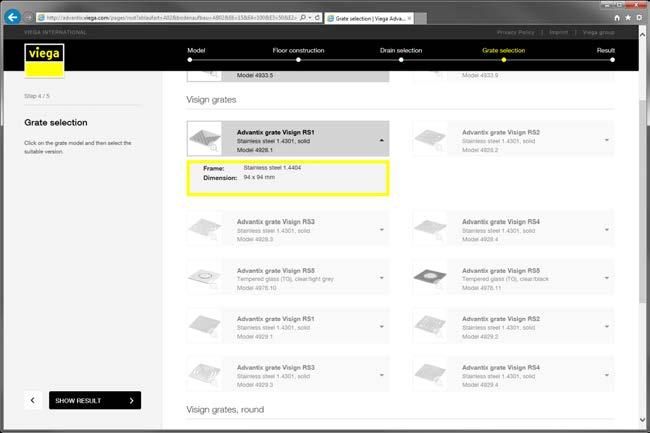Image resolution: width=650 pixels, height=433 pixels.
Task: Click the search magnifier in address bar
Action: pos(303,18)
